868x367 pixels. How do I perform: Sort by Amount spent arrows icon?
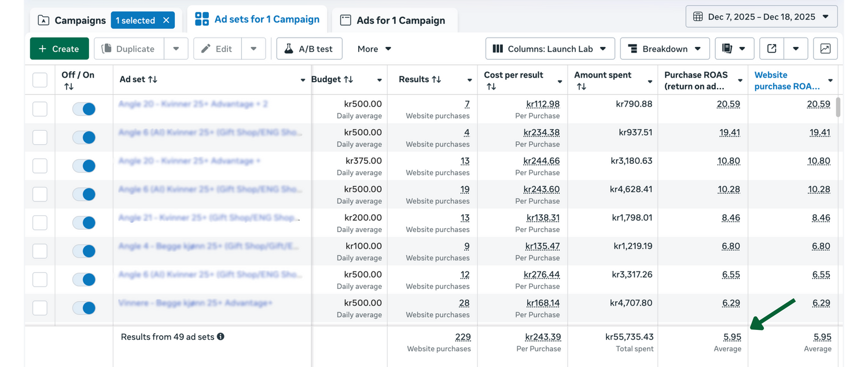tap(581, 87)
